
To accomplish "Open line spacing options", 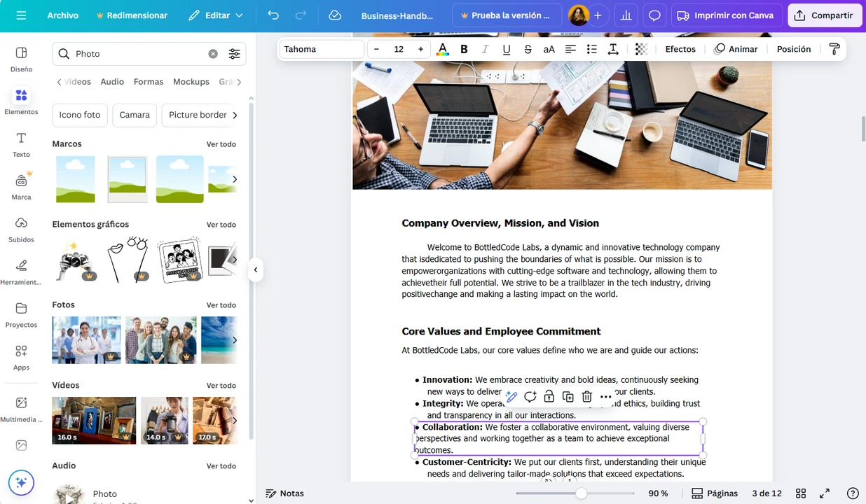I will point(613,49).
